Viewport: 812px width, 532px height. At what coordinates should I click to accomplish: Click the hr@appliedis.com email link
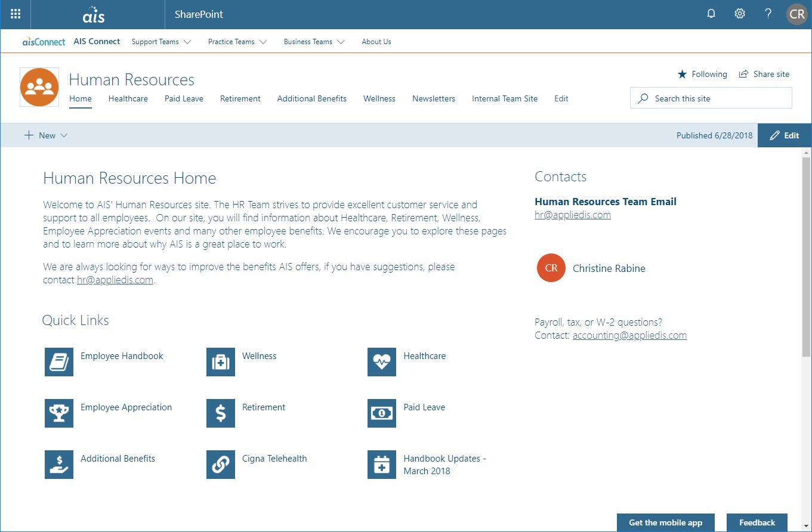click(572, 215)
